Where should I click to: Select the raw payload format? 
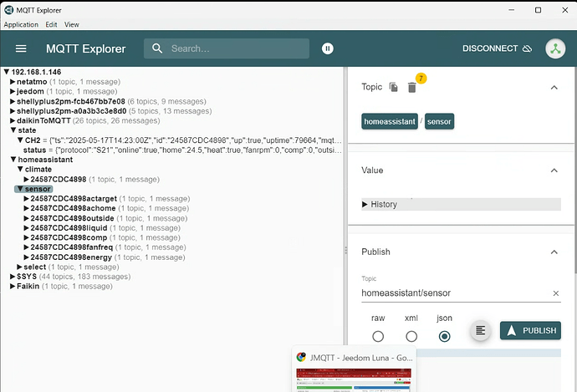click(x=378, y=336)
